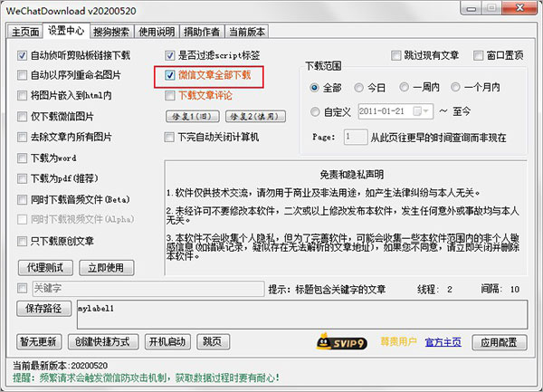Check 仅下载微信图片 option
This screenshot has width=543, height=392.
[x=22, y=117]
